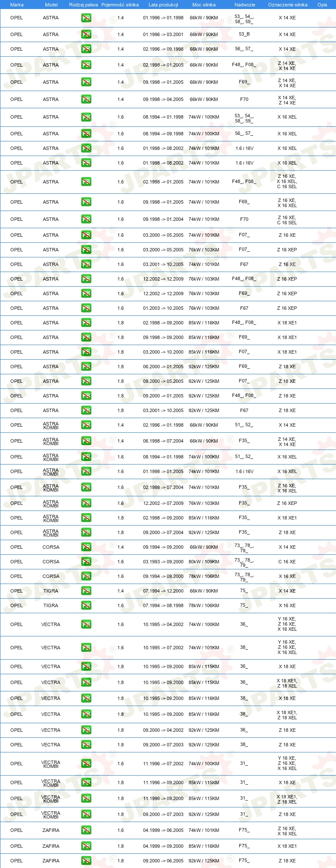Click the Rodzaj paliwa column header
The width and height of the screenshot is (336, 868).
83,5
